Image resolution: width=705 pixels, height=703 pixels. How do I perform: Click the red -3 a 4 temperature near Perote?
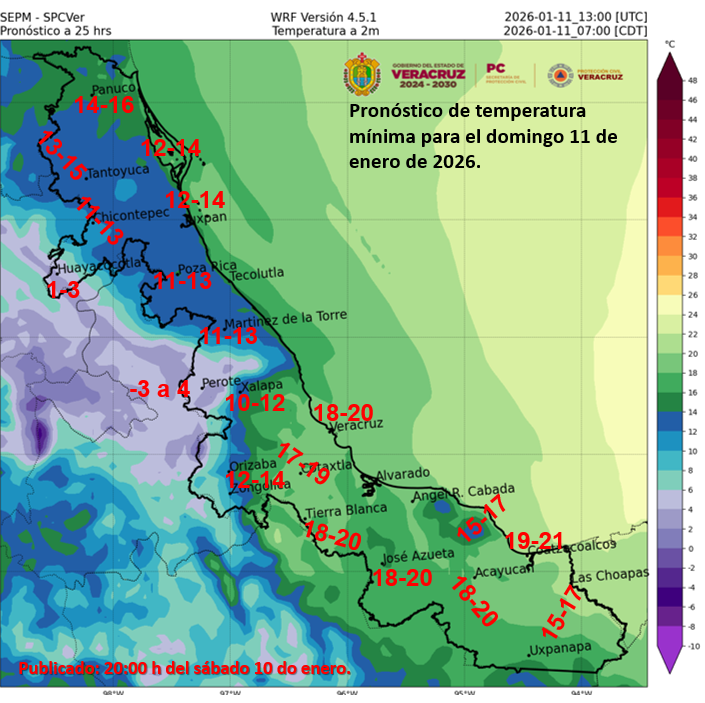pos(159,388)
